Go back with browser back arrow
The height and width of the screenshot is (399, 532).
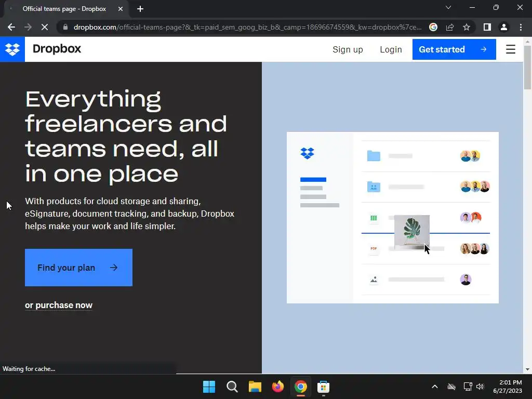point(11,27)
